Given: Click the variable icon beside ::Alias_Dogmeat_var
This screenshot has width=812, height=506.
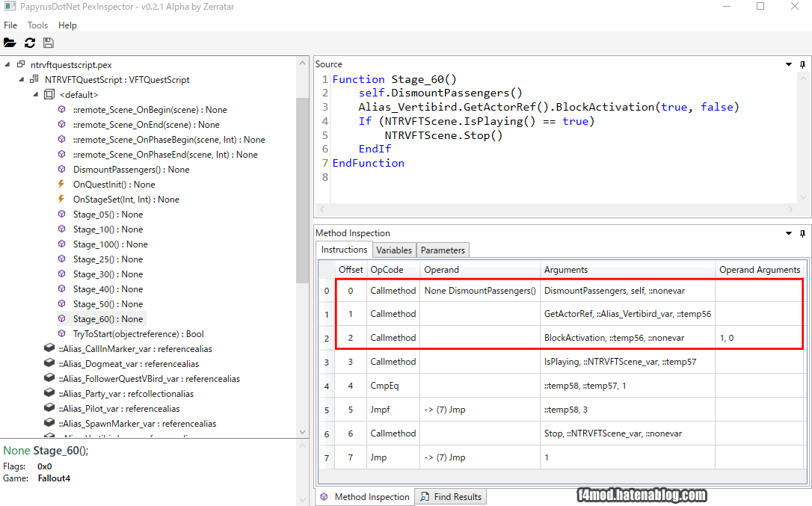Looking at the screenshot, I should [49, 363].
